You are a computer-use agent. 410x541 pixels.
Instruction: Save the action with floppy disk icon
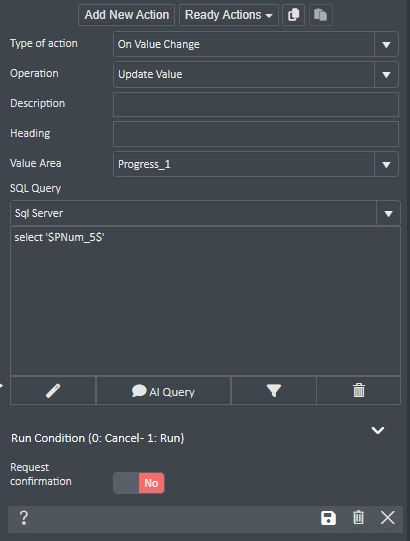coord(328,518)
